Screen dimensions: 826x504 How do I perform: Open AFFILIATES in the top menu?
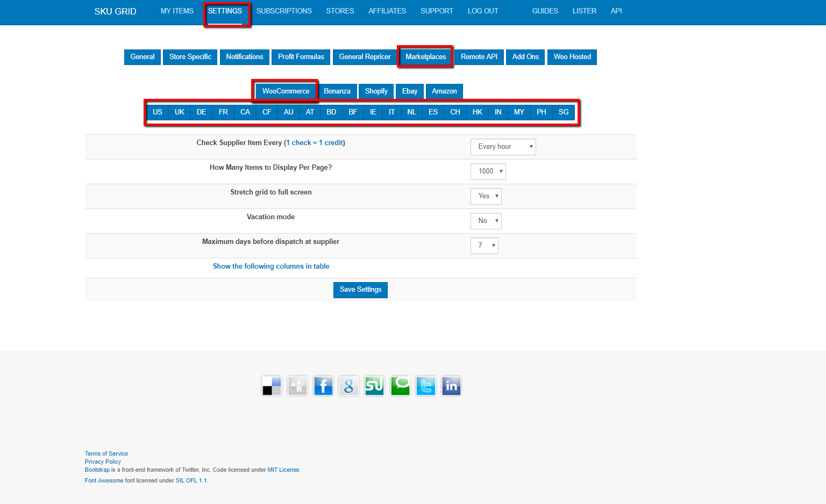click(387, 11)
